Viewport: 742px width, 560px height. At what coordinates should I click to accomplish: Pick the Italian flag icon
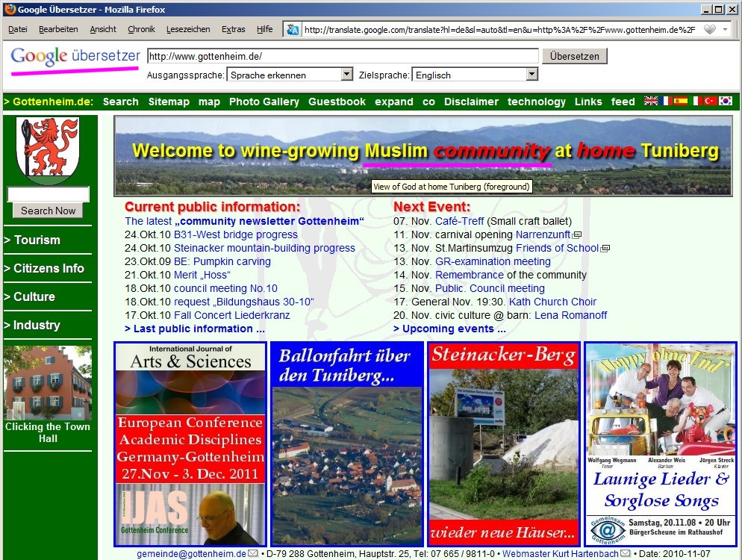696,102
